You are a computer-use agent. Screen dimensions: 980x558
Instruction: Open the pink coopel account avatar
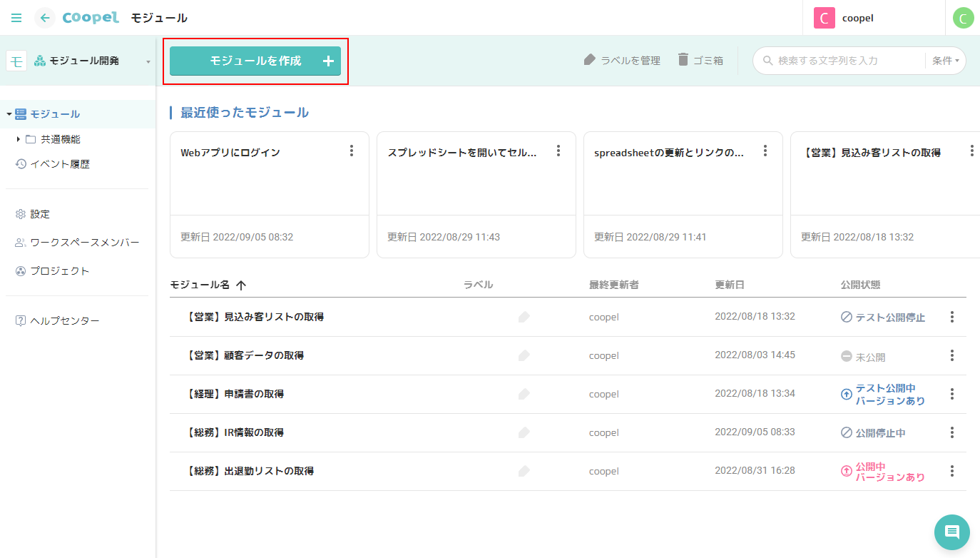[x=824, y=18]
